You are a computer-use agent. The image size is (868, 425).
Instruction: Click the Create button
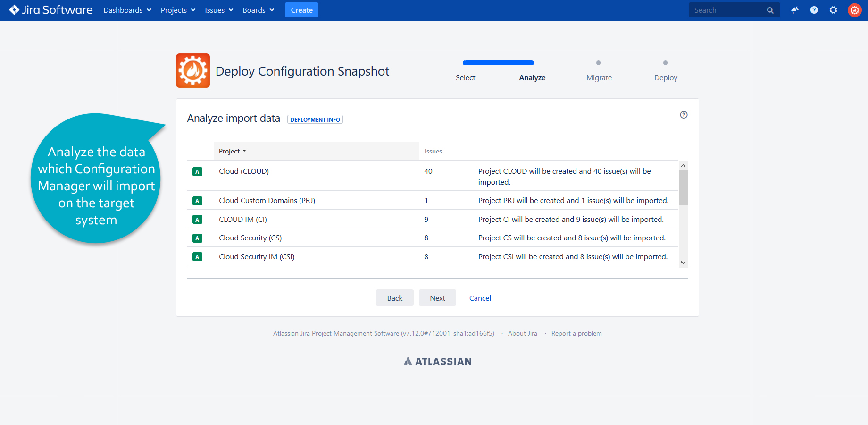pos(302,10)
